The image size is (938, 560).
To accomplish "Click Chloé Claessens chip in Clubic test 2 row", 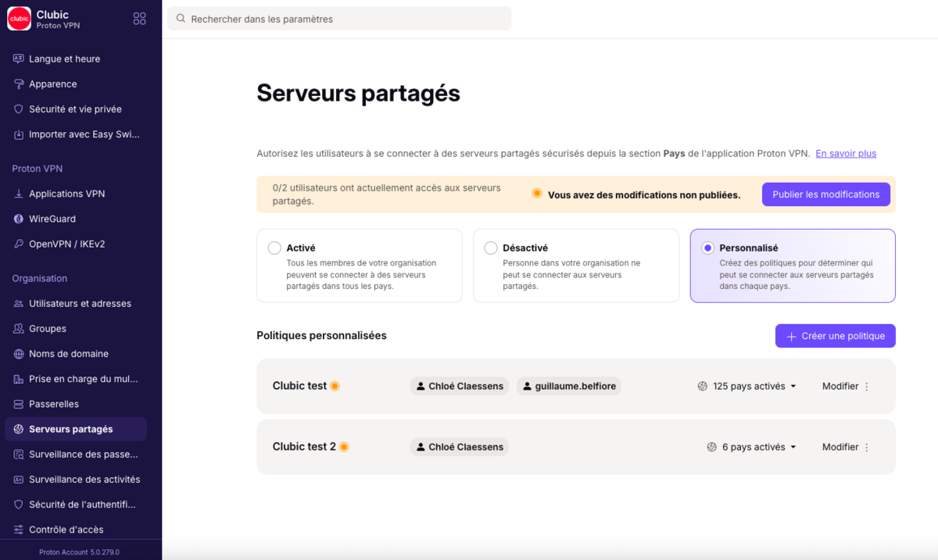I will tap(460, 447).
